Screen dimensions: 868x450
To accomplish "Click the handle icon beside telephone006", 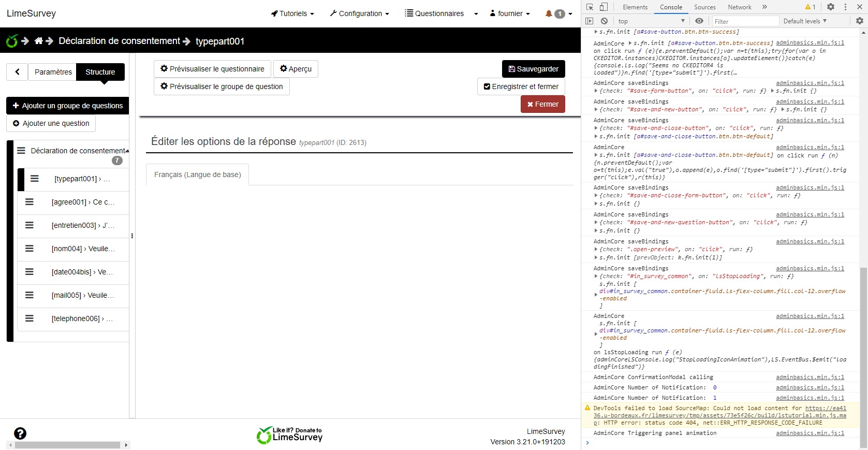I will tap(30, 318).
